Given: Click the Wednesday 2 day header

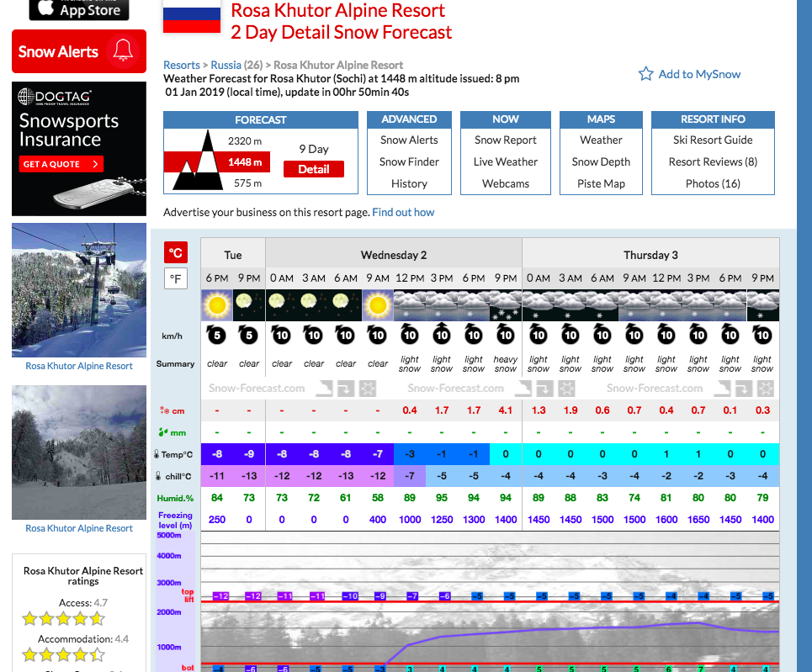Looking at the screenshot, I should click(394, 255).
